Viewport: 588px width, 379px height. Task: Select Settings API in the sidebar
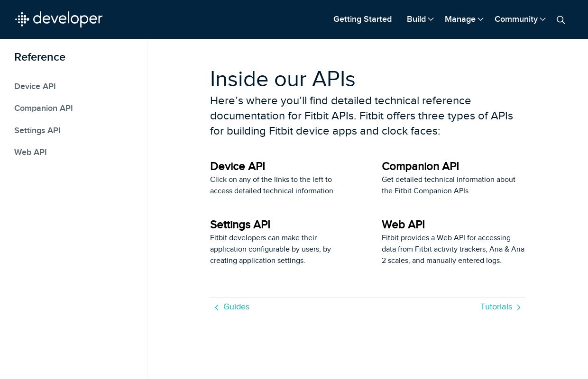37,130
